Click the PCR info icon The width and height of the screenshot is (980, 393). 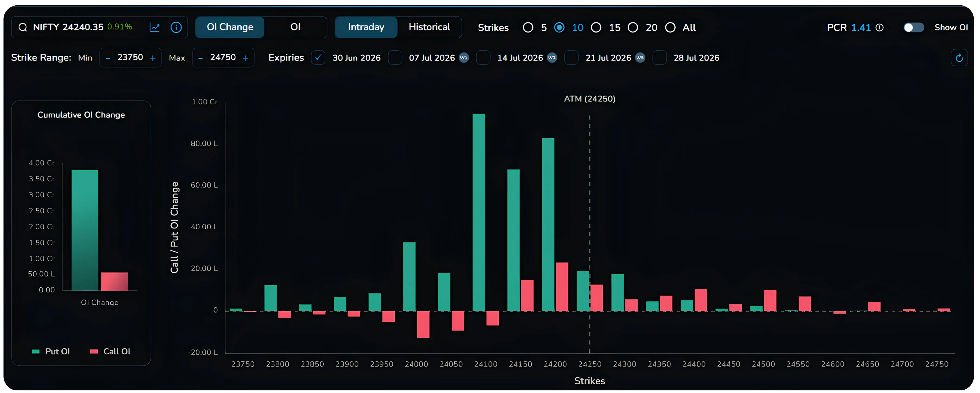click(879, 28)
